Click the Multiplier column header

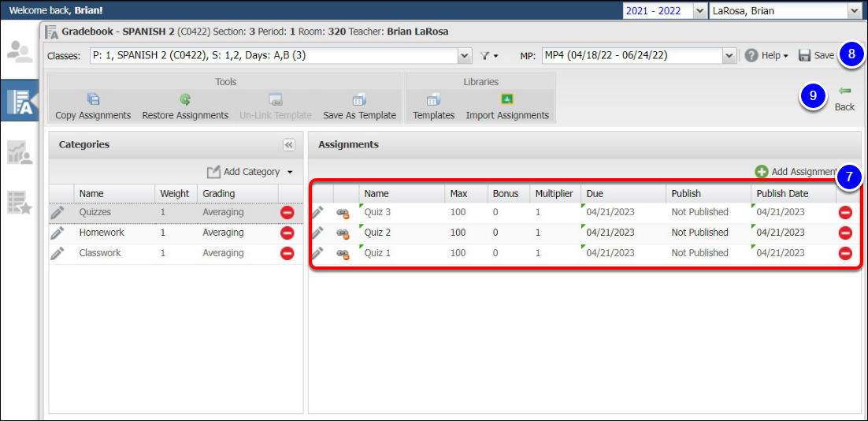click(x=555, y=194)
